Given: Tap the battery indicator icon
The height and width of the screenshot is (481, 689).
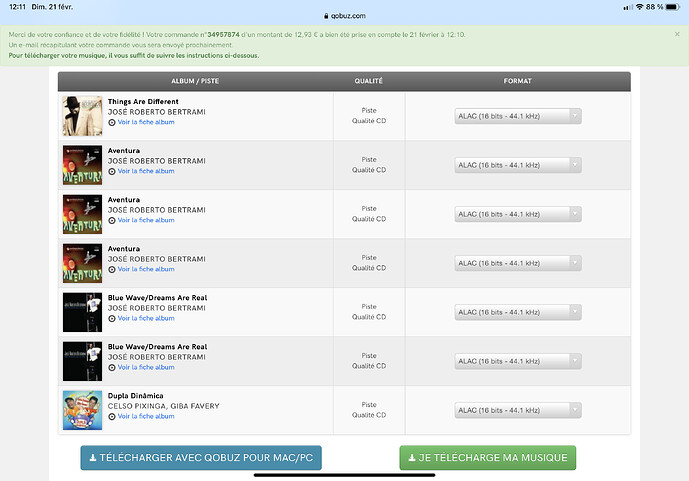Looking at the screenshot, I should tap(673, 7).
